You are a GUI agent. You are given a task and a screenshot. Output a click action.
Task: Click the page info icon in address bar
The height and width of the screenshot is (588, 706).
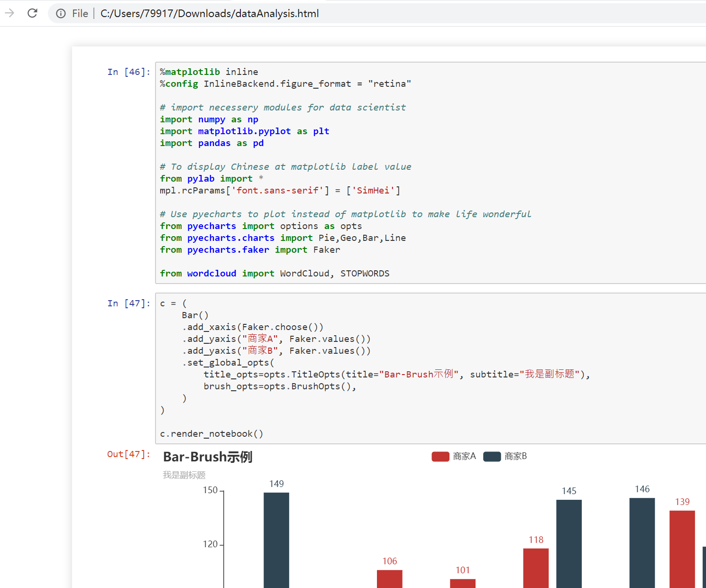60,13
